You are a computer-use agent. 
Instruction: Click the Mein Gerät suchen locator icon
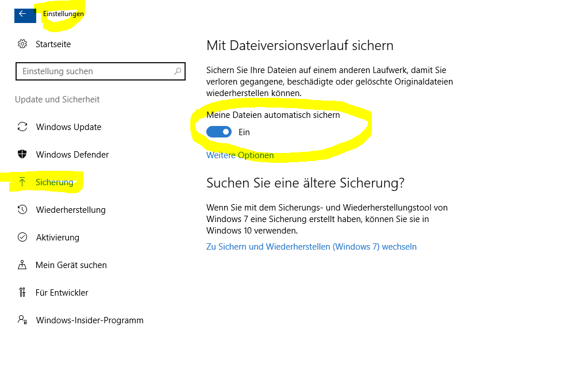pos(22,265)
